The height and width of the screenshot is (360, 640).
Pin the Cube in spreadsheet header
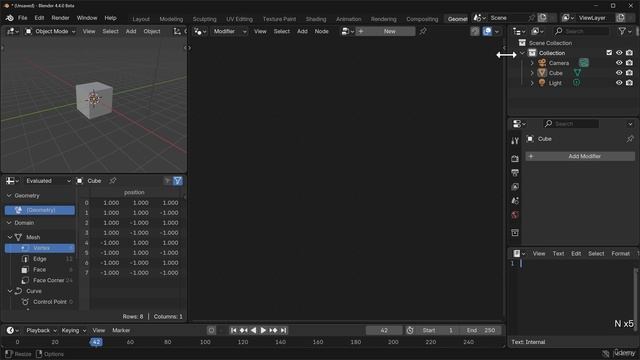[x=113, y=180]
